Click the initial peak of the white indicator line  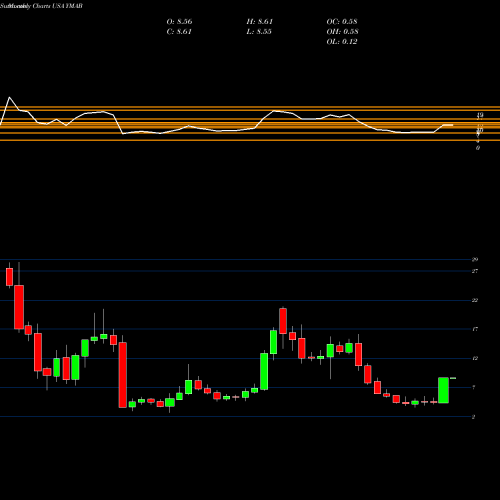click(9, 97)
